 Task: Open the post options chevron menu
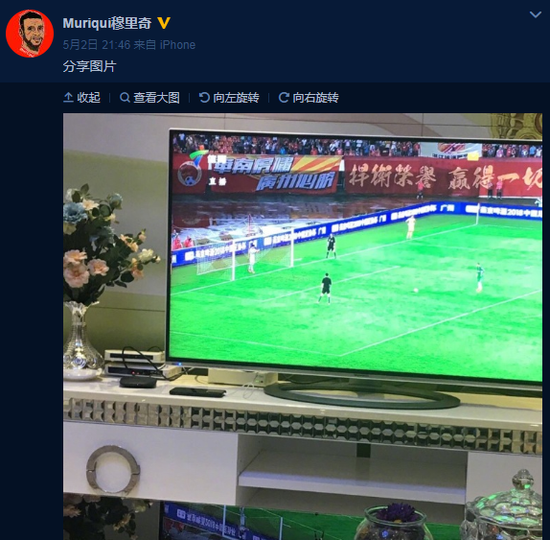pyautogui.click(x=535, y=15)
